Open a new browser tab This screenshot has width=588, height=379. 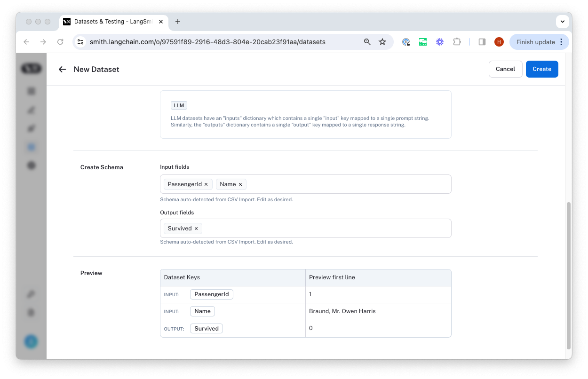178,22
